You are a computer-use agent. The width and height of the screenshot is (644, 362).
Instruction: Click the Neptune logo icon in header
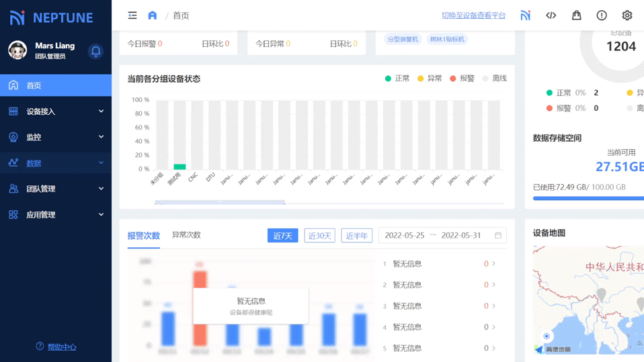pos(525,15)
